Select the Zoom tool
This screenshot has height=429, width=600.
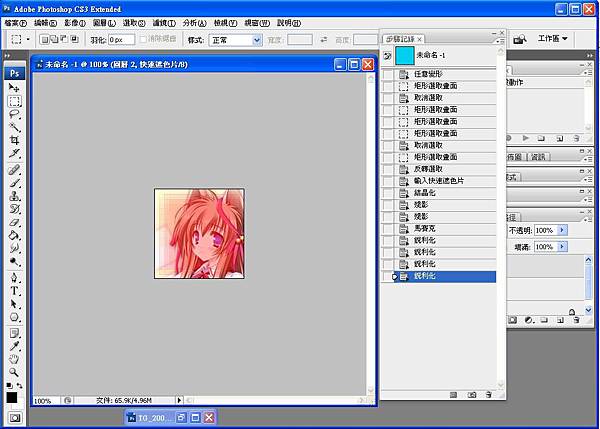coord(15,372)
